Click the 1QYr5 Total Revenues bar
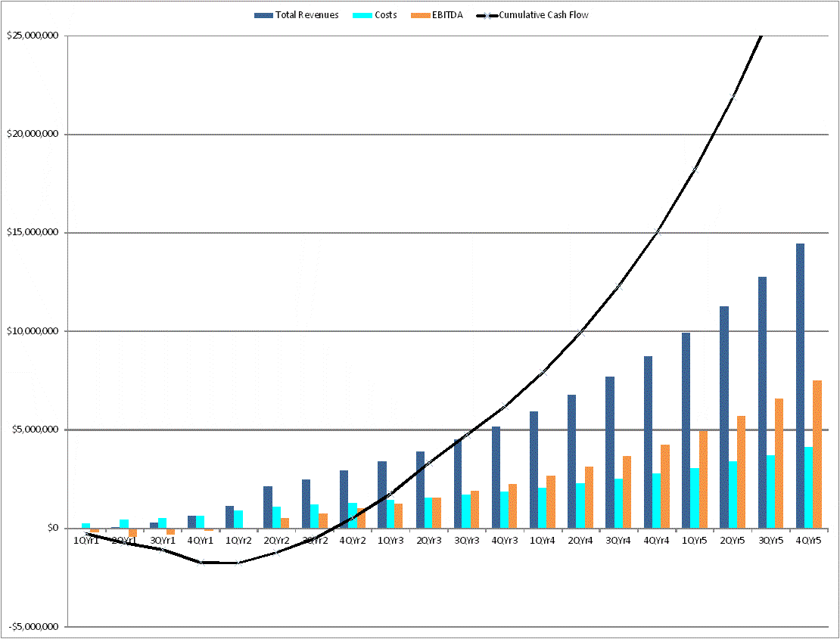 click(x=686, y=430)
